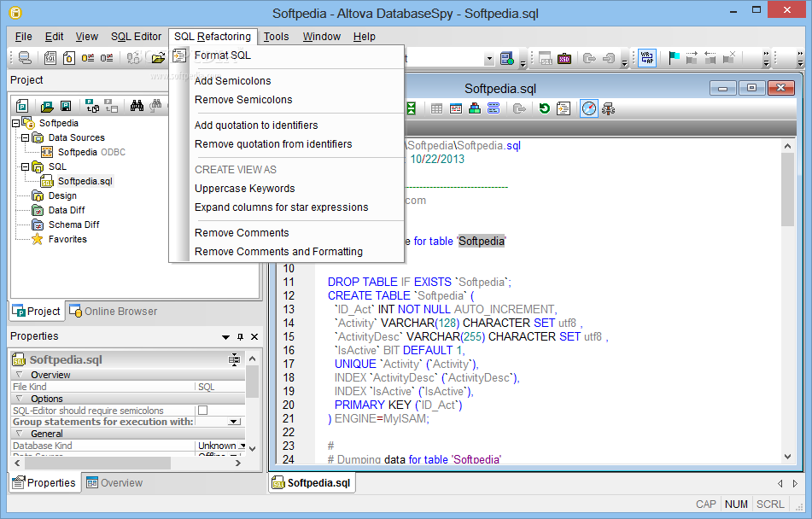Open the SQL Editor menu
Screen dimensions: 812x519
(137, 37)
